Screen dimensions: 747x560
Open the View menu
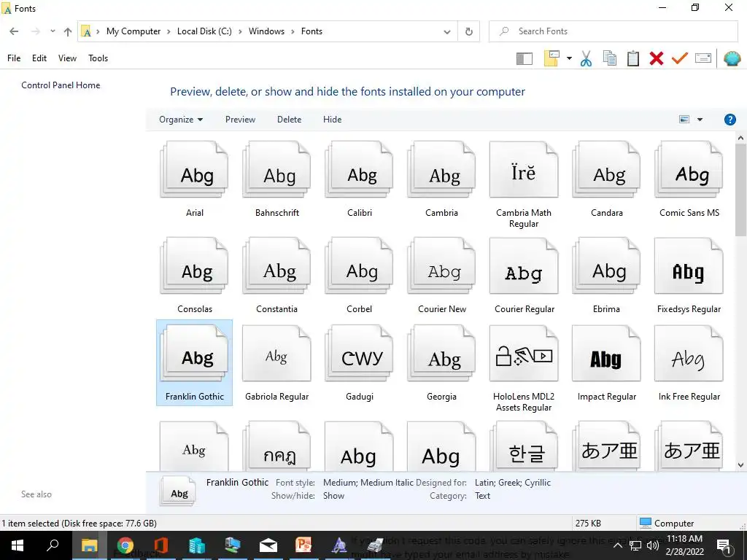[67, 58]
